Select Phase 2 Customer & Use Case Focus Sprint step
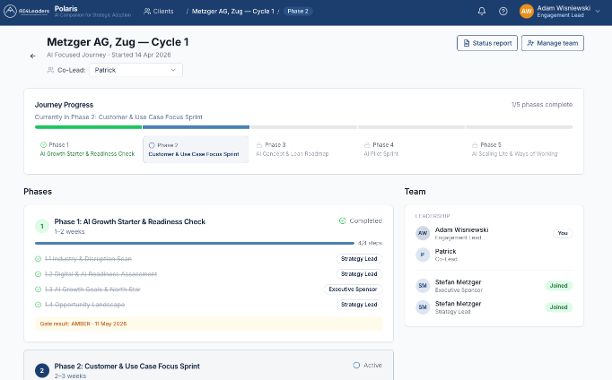Viewport: 612px width, 380px height. (196, 149)
